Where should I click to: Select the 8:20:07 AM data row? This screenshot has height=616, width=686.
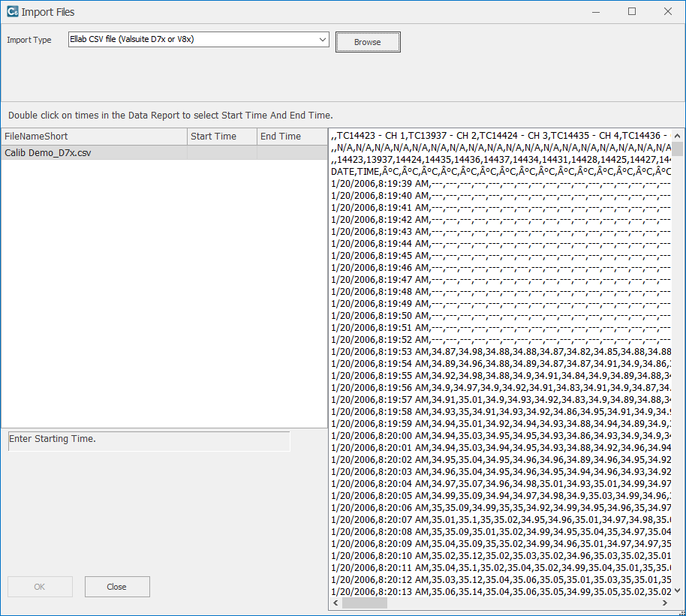[501, 520]
